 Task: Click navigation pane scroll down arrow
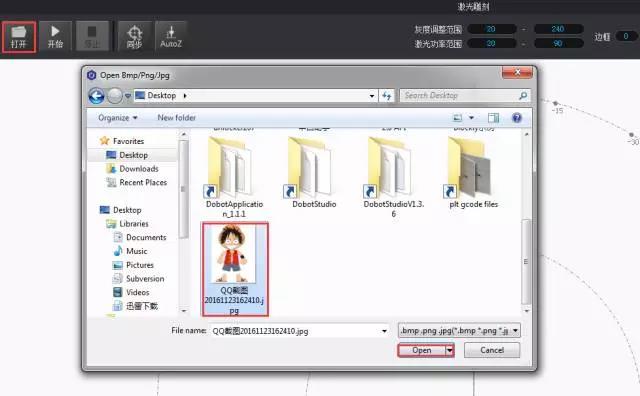(x=184, y=311)
